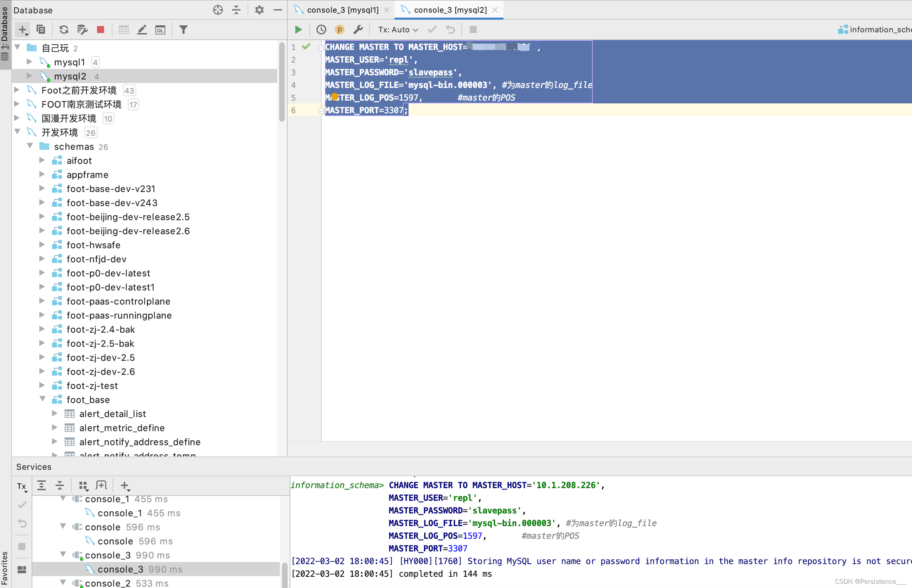Click the Database panel gear icon

259,10
